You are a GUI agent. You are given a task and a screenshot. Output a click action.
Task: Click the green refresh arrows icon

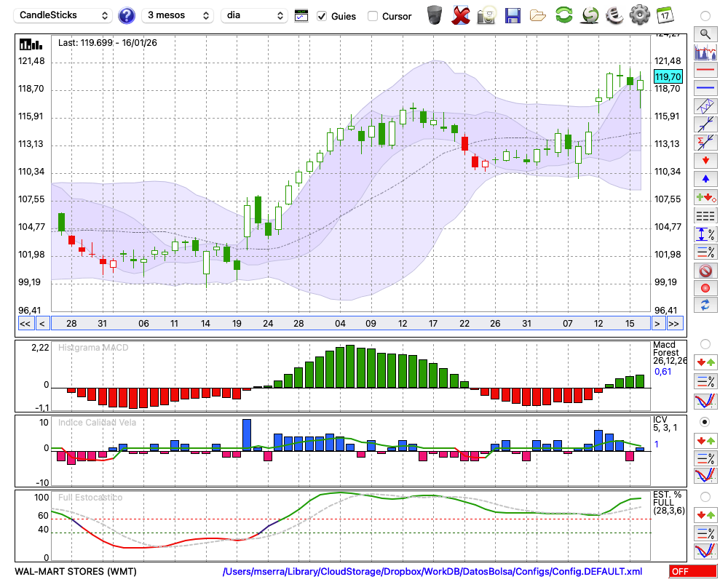coord(563,15)
